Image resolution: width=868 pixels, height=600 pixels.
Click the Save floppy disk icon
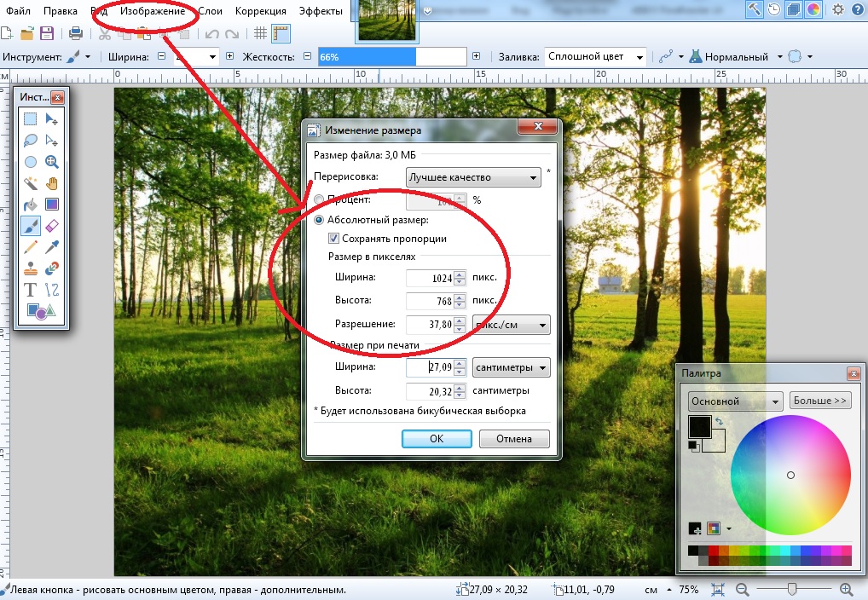[x=48, y=33]
